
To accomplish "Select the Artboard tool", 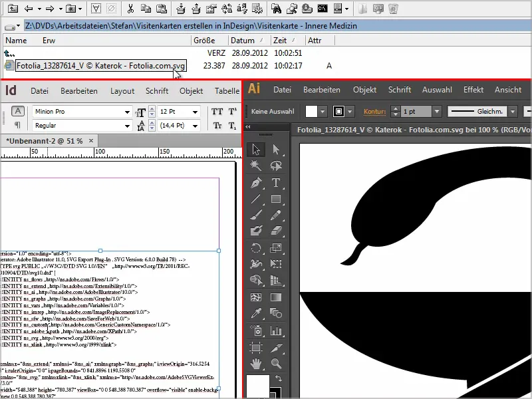I will (256, 347).
